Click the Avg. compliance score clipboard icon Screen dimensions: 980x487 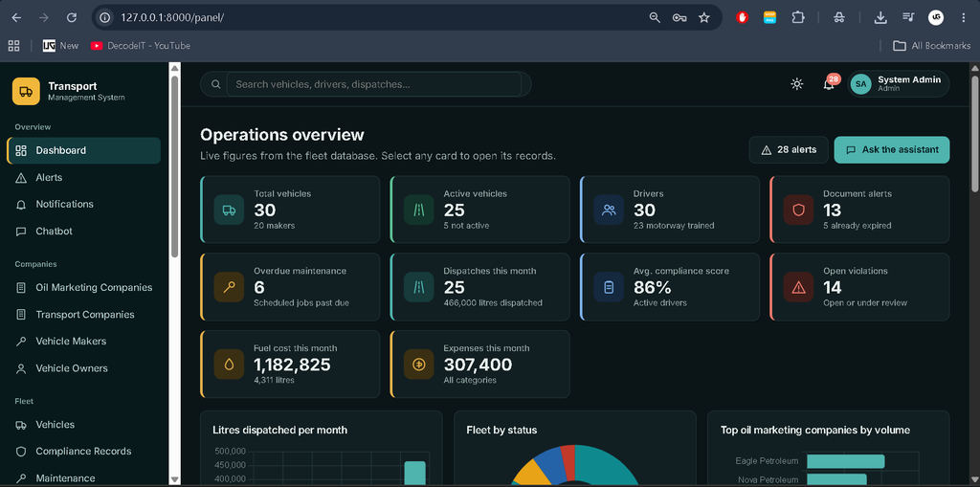click(609, 288)
